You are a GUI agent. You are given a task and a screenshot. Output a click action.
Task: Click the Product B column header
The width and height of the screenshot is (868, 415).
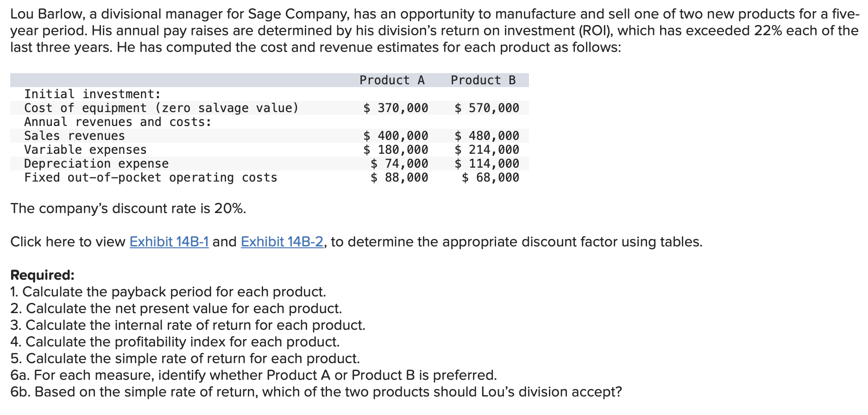click(483, 80)
